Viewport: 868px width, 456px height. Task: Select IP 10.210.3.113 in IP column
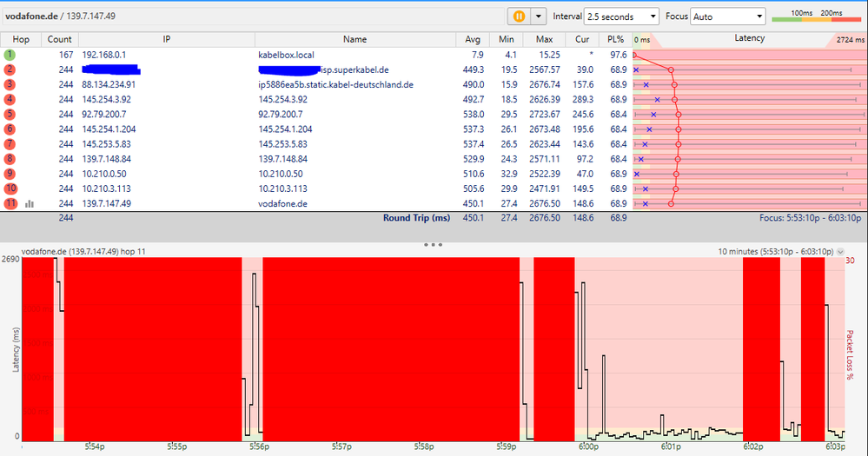106,188
